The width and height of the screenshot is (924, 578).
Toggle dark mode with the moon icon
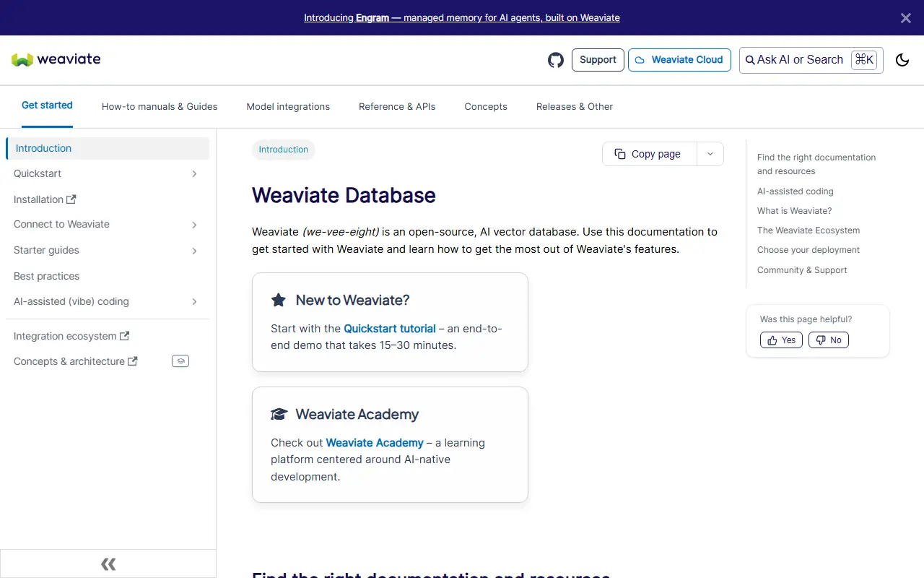902,60
